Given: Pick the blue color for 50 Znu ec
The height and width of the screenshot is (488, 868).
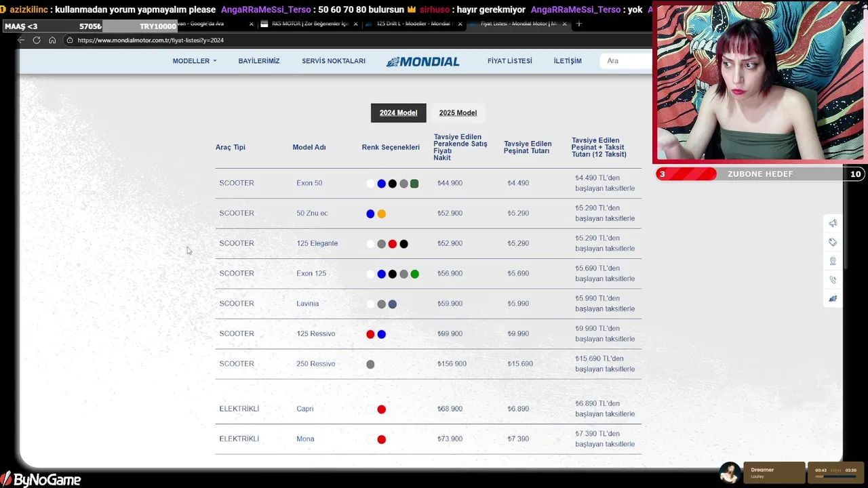Looking at the screenshot, I should coord(370,213).
